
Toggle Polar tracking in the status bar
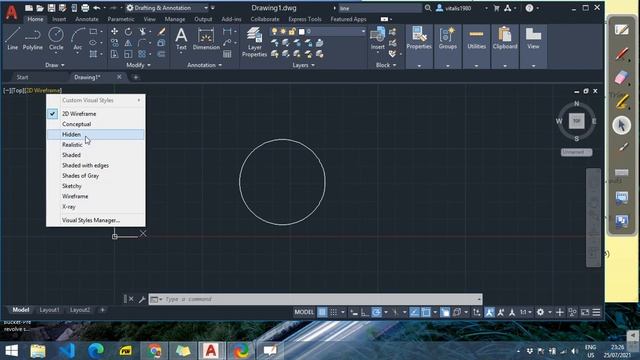[377, 312]
